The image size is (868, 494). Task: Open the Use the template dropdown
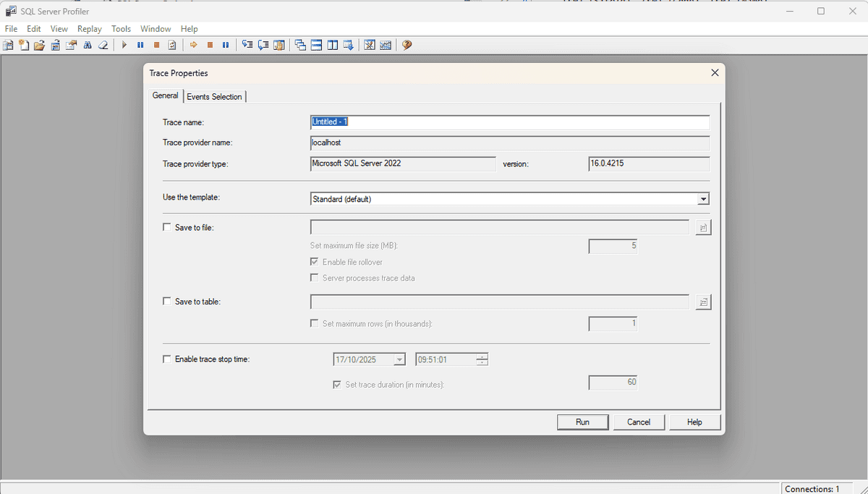click(x=702, y=198)
